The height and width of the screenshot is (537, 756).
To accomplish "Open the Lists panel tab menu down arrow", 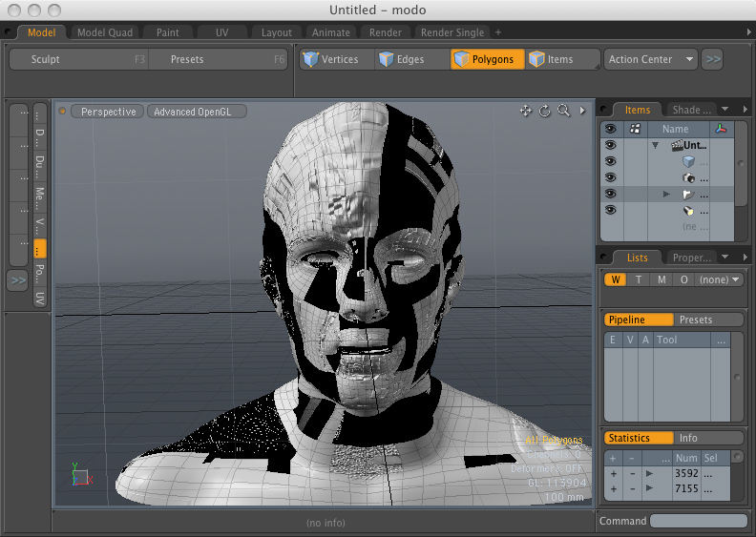I will pyautogui.click(x=724, y=258).
